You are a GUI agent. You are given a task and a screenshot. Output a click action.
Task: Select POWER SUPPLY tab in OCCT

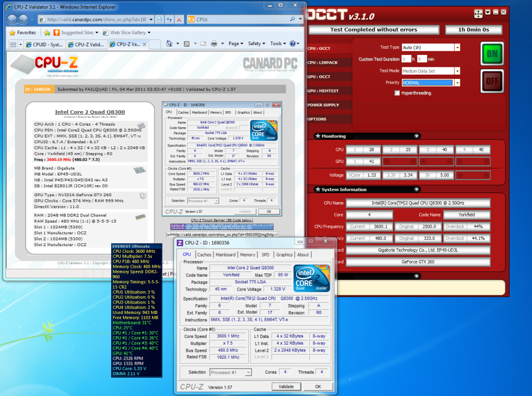pyautogui.click(x=329, y=105)
